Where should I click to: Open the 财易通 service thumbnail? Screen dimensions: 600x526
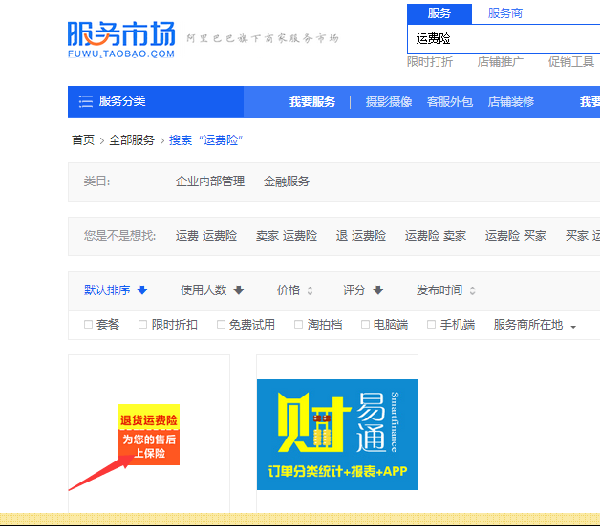[x=337, y=434]
